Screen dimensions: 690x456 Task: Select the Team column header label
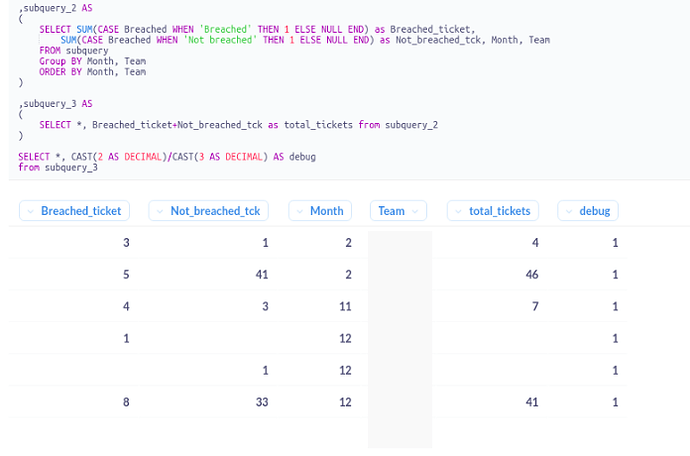coord(391,211)
